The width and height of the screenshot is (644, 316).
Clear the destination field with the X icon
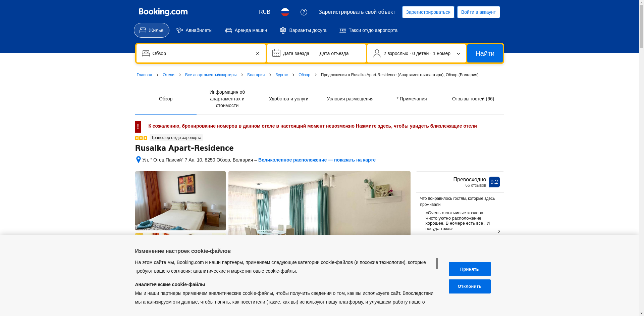coord(257,53)
